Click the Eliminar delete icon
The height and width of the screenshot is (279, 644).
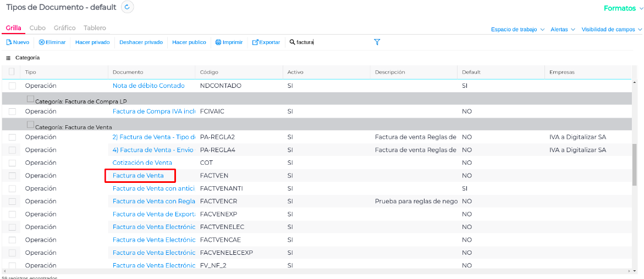click(42, 42)
